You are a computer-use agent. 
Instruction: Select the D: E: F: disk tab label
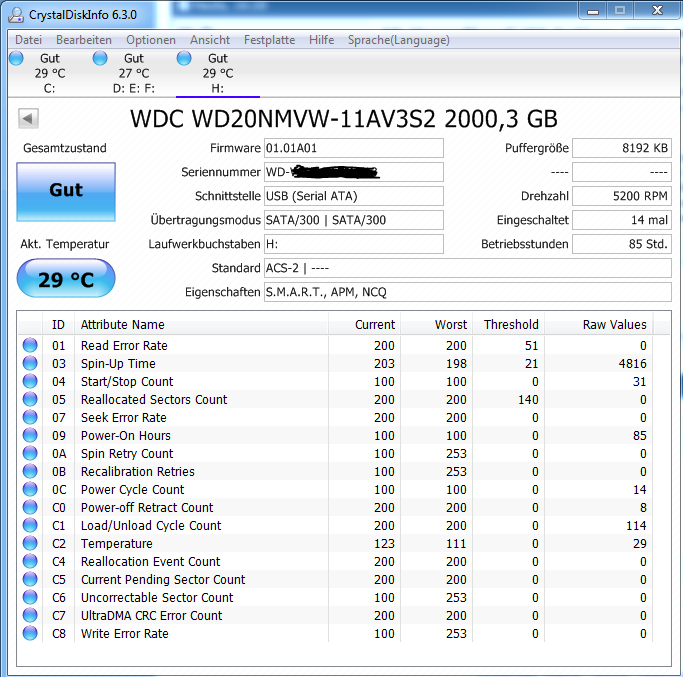134,89
